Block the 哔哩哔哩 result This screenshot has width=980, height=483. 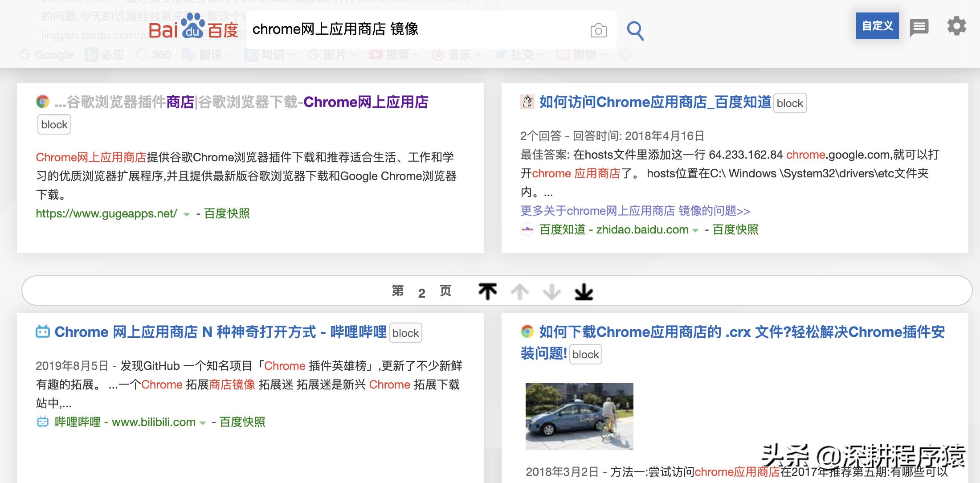[x=405, y=333]
